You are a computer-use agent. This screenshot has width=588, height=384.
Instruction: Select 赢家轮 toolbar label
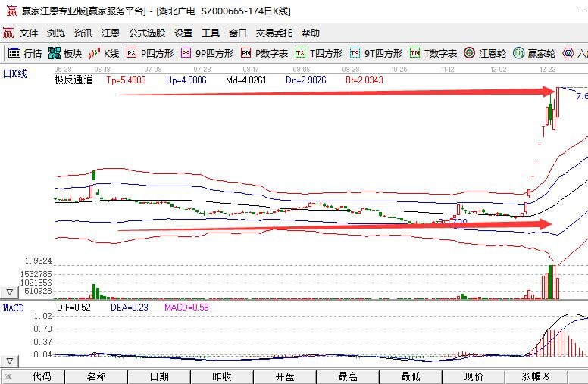(542, 54)
